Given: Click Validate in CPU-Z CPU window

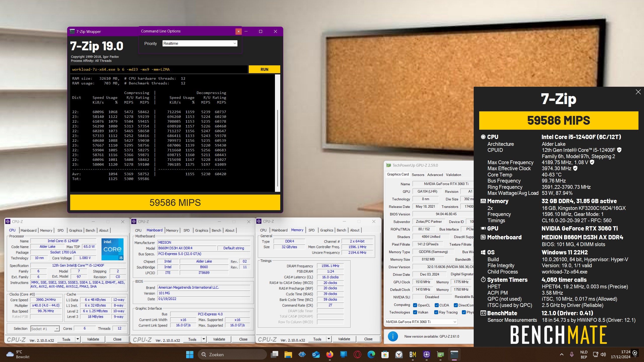Looking at the screenshot, I should 93,339.
